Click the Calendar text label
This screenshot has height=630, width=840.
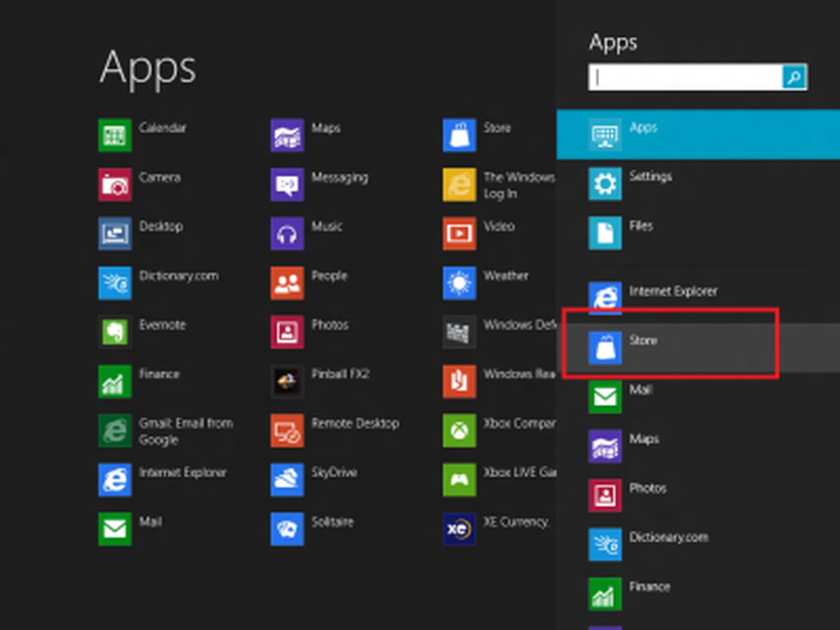[x=163, y=128]
